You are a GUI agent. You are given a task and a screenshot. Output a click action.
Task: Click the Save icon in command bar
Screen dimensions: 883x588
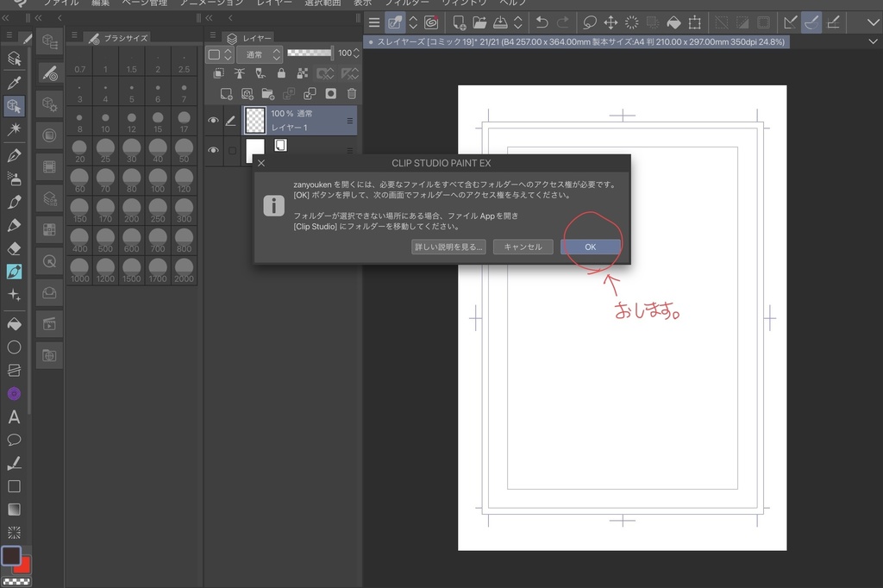(500, 22)
